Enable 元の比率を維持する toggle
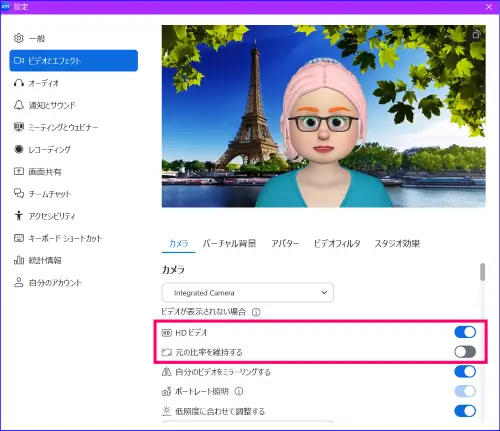The width and height of the screenshot is (500, 431). point(465,352)
